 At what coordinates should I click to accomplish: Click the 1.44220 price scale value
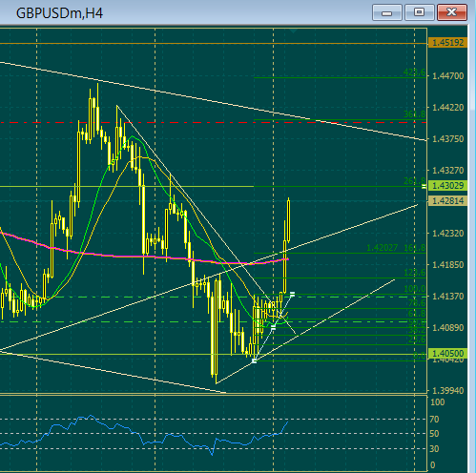[x=447, y=108]
